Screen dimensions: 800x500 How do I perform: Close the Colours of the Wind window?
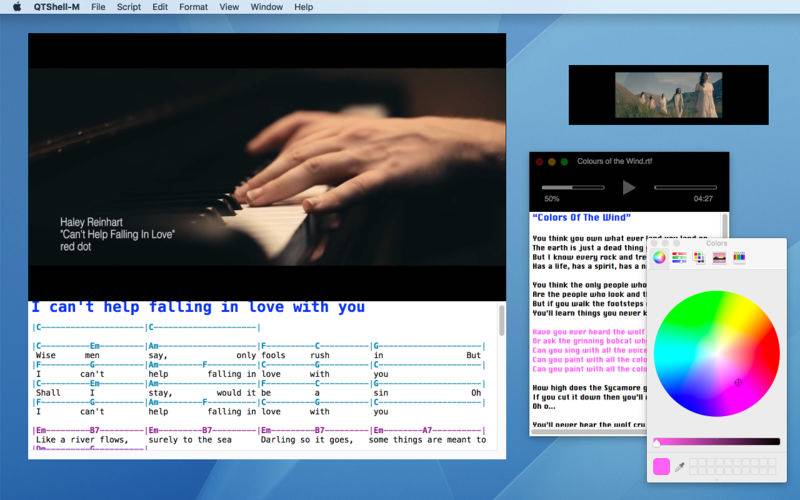539,162
